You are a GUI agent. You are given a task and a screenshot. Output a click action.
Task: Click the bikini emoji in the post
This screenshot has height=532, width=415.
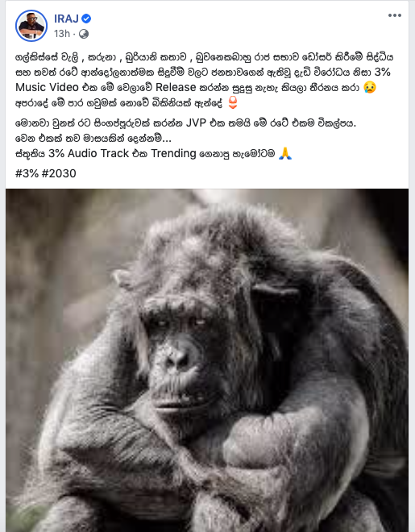[x=233, y=103]
